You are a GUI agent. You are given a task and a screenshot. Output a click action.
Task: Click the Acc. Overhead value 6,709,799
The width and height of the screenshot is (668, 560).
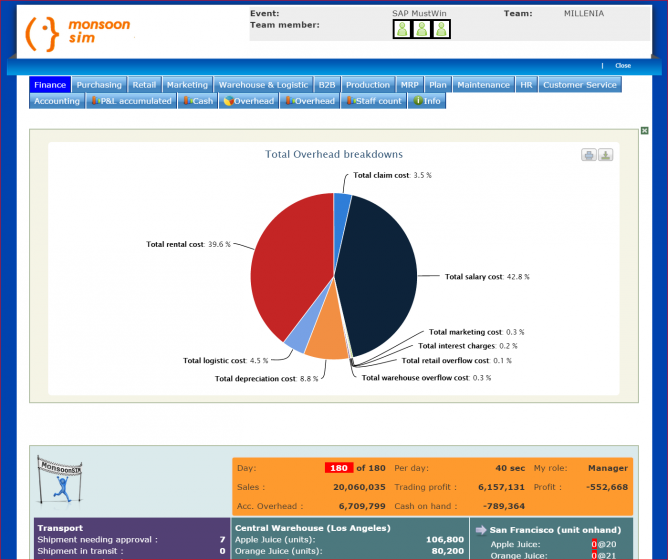coord(362,506)
